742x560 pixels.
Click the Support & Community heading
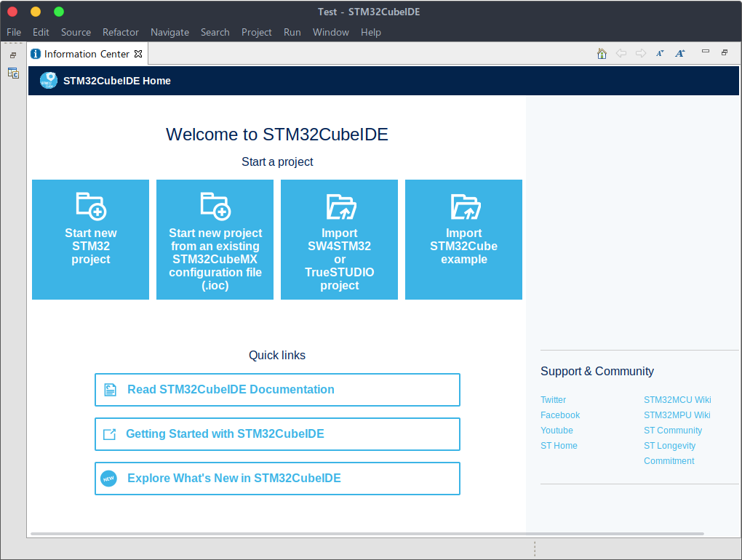click(x=597, y=372)
